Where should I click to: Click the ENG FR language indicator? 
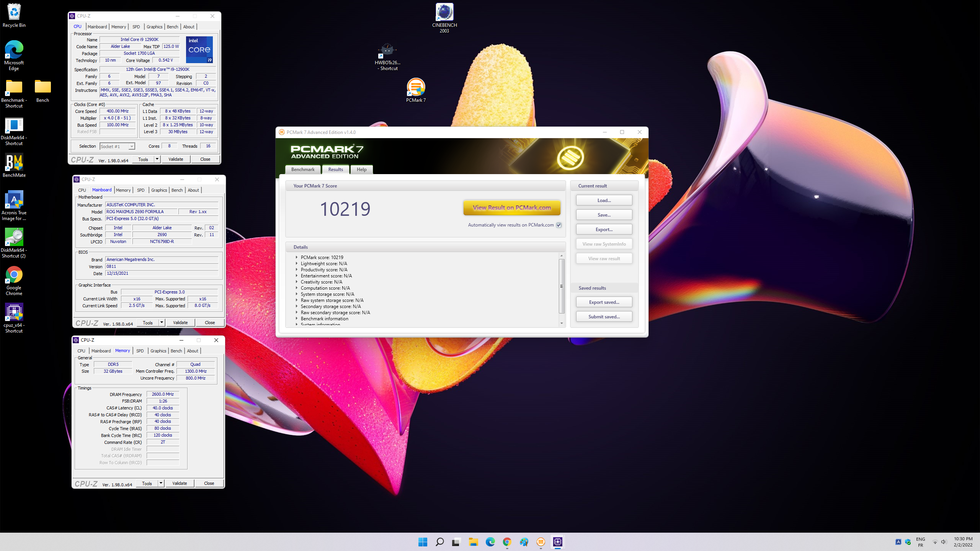[x=921, y=542]
